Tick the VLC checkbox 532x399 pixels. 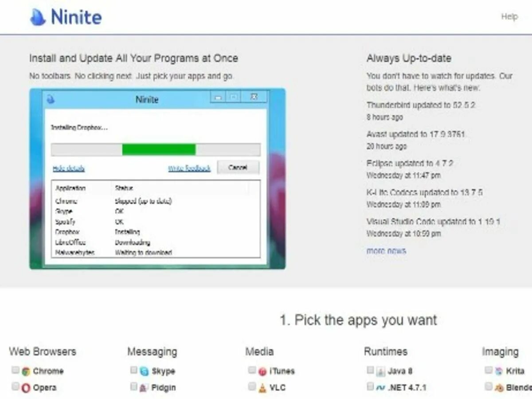252,387
